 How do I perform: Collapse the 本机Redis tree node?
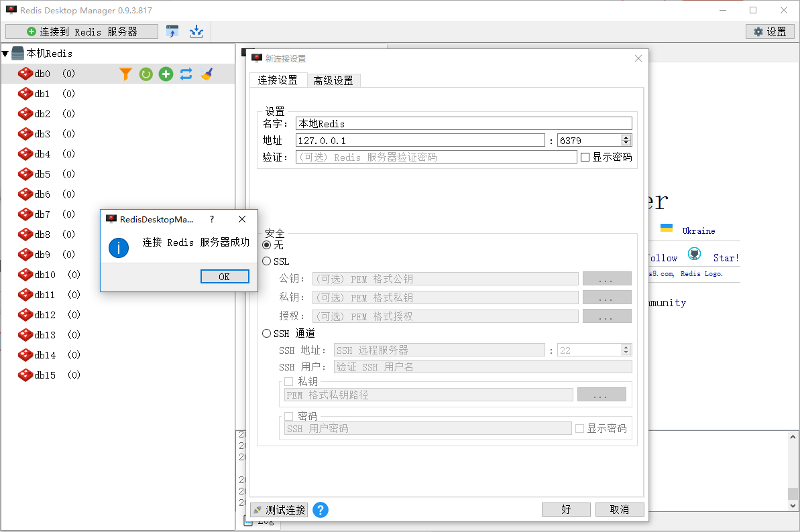tap(5, 54)
